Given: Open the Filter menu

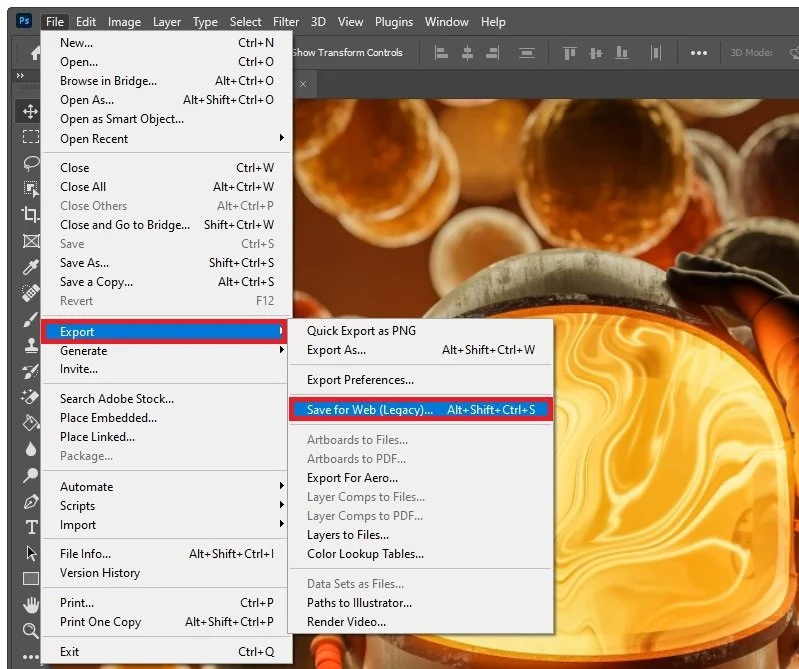Looking at the screenshot, I should pos(286,22).
